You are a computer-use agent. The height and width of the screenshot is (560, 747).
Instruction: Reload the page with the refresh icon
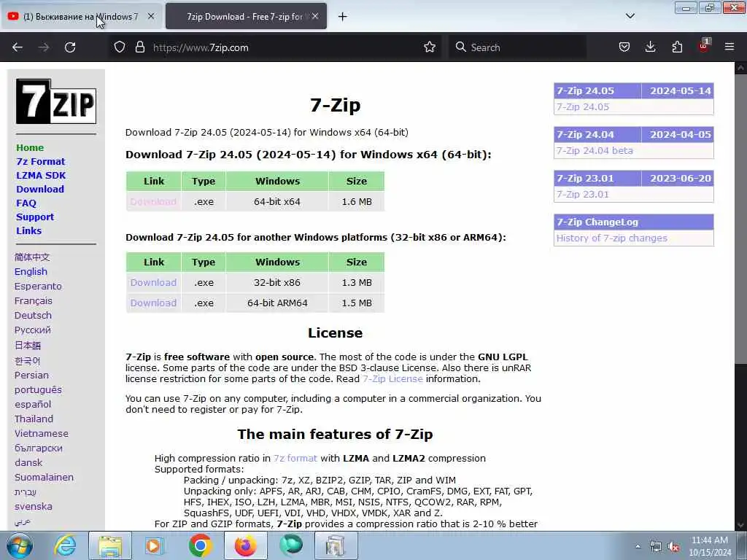(x=70, y=47)
